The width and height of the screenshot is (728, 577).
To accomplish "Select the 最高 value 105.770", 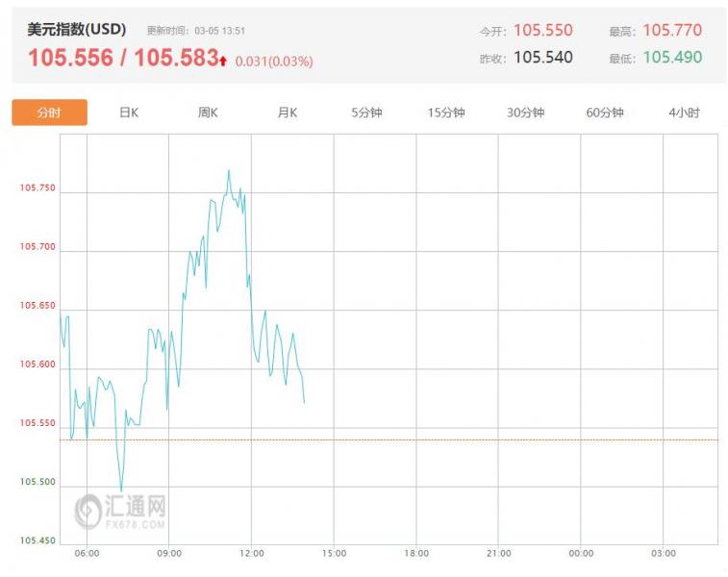I will (x=672, y=31).
